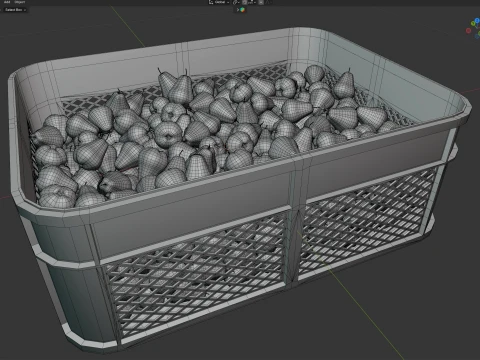Open the Object menu
The image size is (480, 360).
click(x=20, y=2)
